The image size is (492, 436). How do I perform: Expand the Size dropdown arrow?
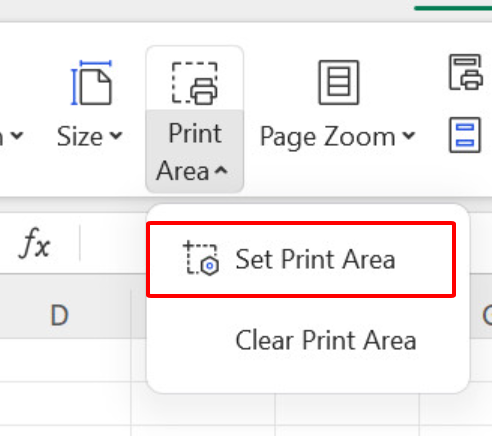pos(116,136)
